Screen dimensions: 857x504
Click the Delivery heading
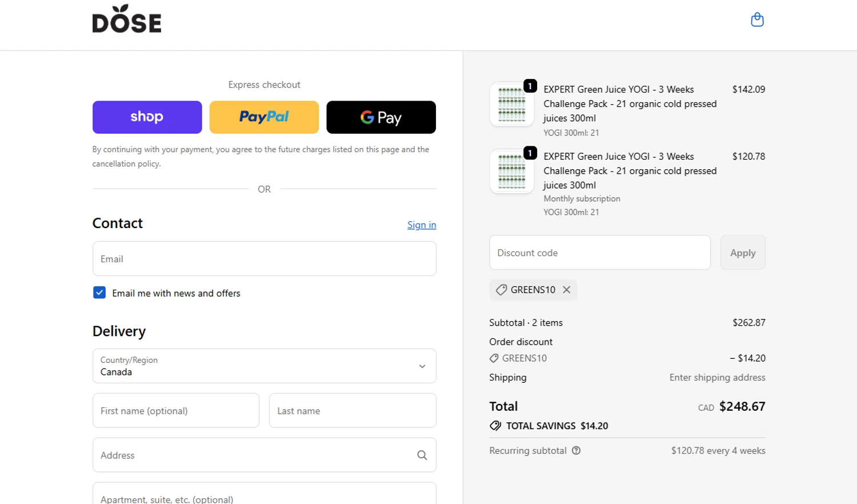tap(119, 331)
